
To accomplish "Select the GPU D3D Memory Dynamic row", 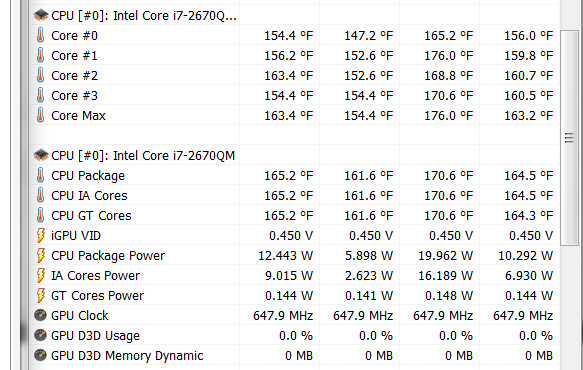I will tap(294, 355).
